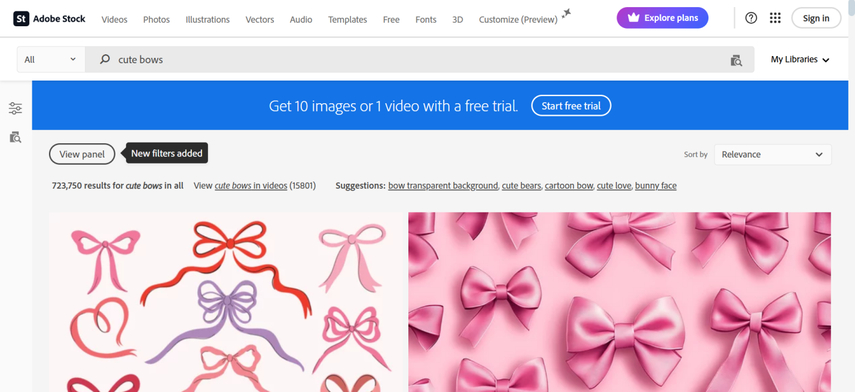855x392 pixels.
Task: Open the Free section
Action: pyautogui.click(x=391, y=20)
